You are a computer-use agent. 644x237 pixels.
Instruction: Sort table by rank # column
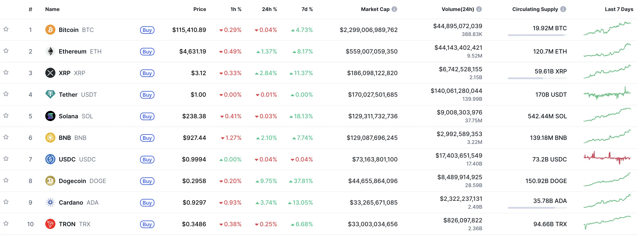[x=30, y=10]
